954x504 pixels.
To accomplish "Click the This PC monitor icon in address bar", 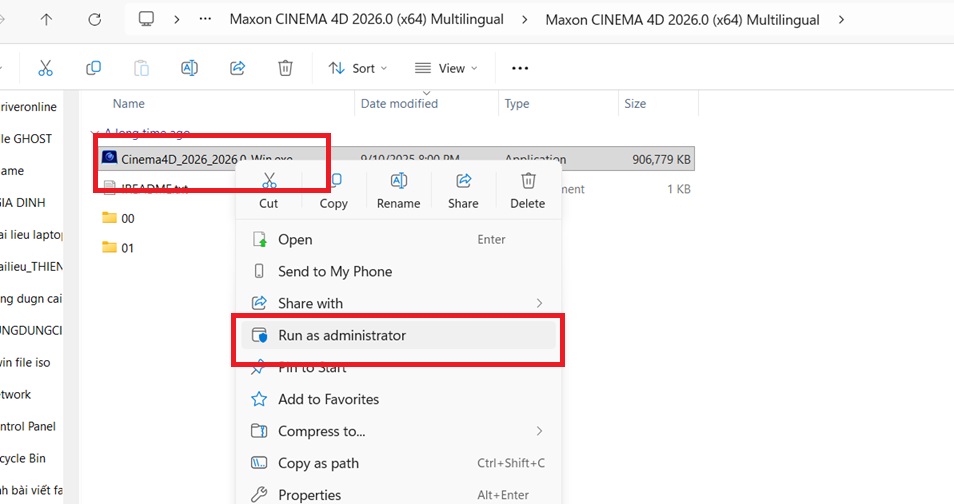I will pos(146,19).
